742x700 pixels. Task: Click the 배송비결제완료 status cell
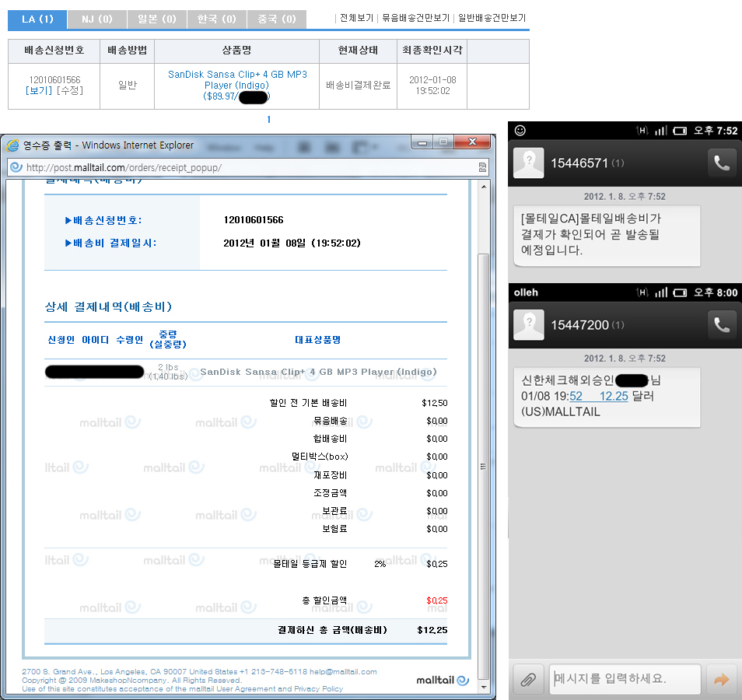(x=359, y=86)
